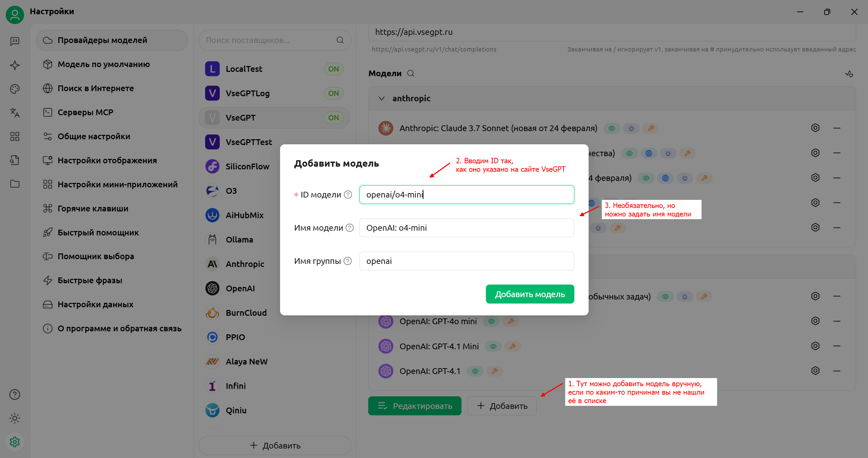Open Настройки мини-приложений section

point(112,184)
